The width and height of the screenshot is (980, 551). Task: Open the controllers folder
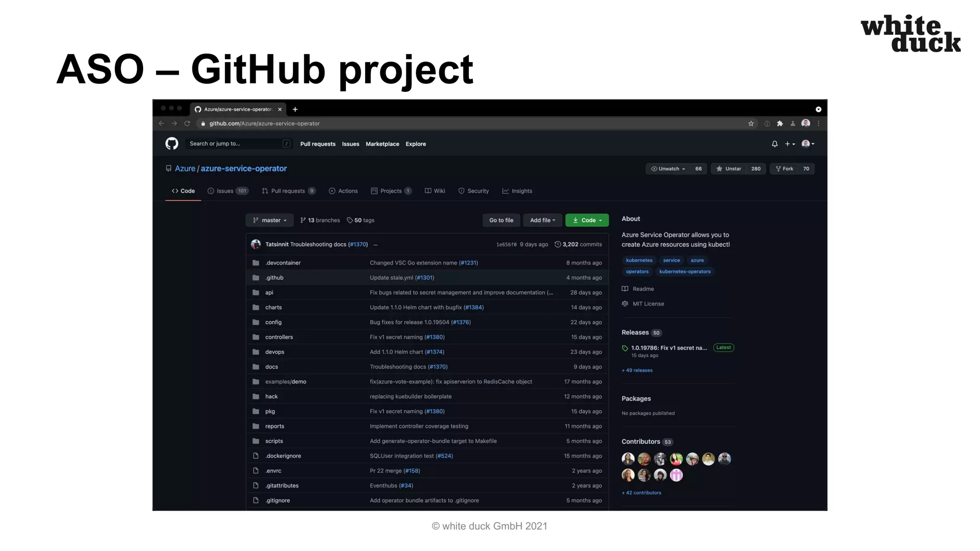[x=279, y=337]
